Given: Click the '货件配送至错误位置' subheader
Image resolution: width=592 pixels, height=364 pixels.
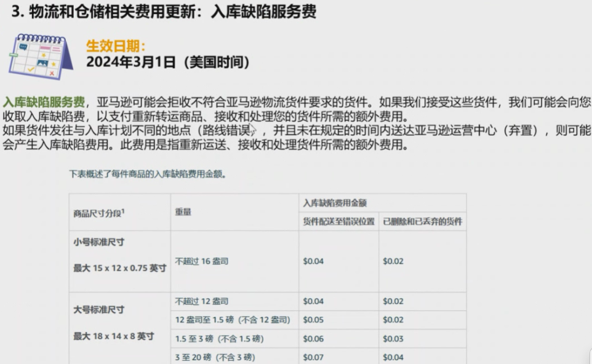Looking at the screenshot, I should pyautogui.click(x=338, y=221).
